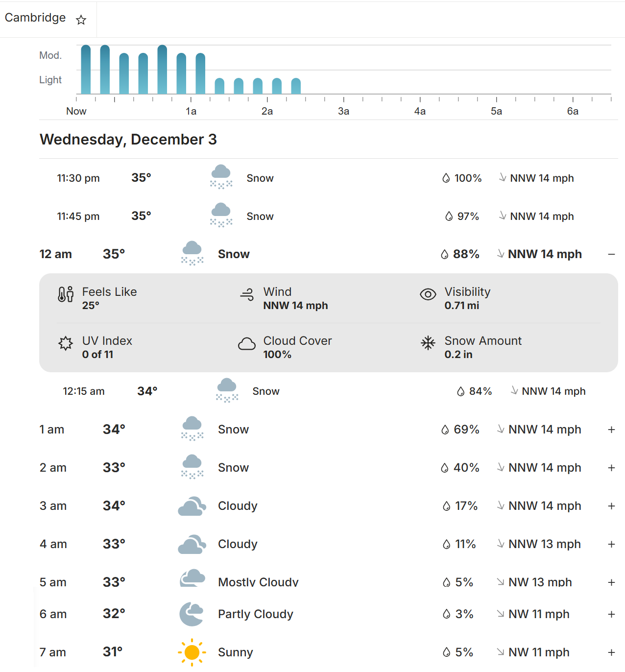
Task: Expand the 1 am hourly details
Action: pyautogui.click(x=611, y=430)
